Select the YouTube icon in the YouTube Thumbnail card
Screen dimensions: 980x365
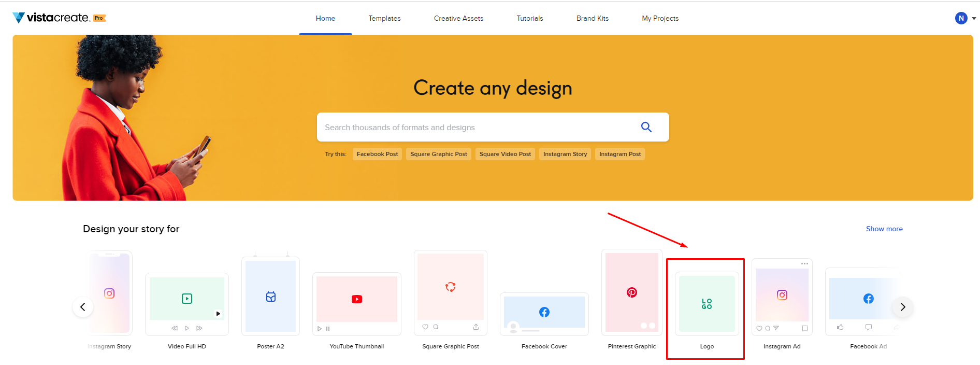click(x=357, y=299)
